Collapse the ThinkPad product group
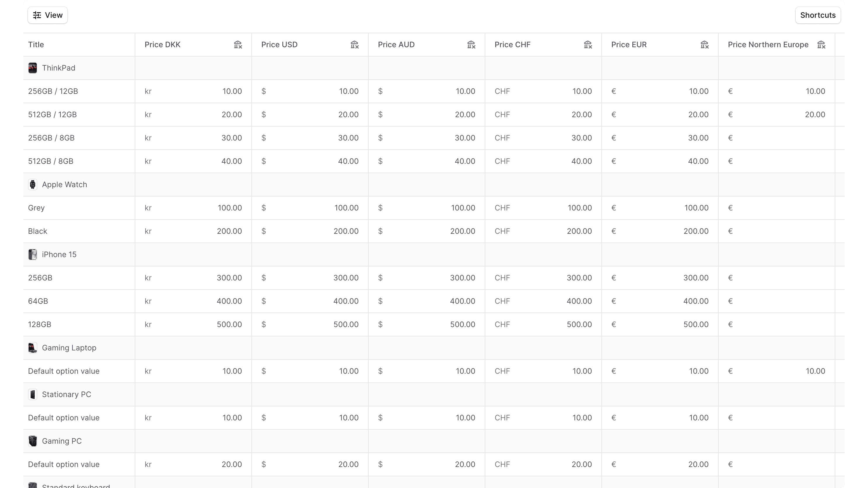 tap(59, 68)
